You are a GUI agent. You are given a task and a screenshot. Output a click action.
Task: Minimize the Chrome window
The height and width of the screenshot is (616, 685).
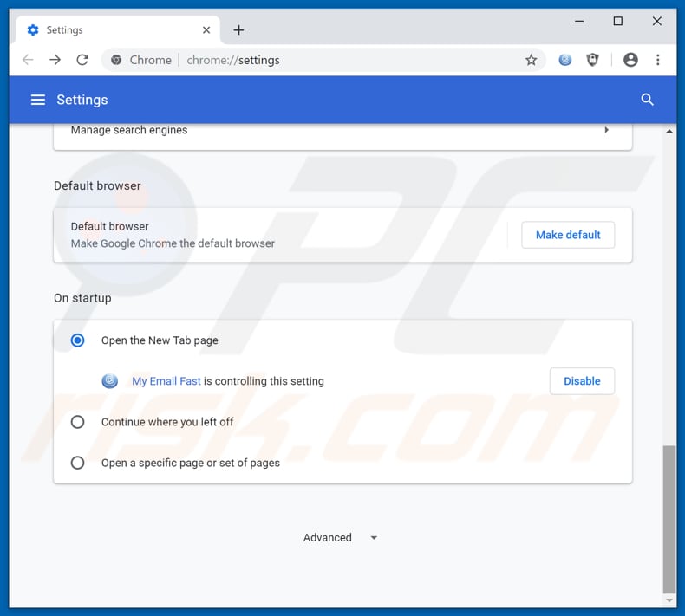tap(579, 21)
